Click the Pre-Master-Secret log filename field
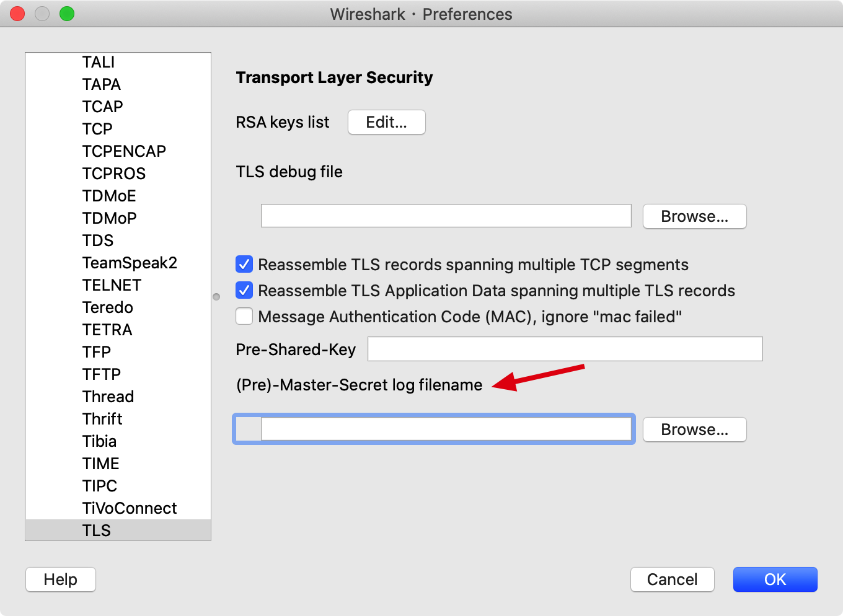 [446, 429]
